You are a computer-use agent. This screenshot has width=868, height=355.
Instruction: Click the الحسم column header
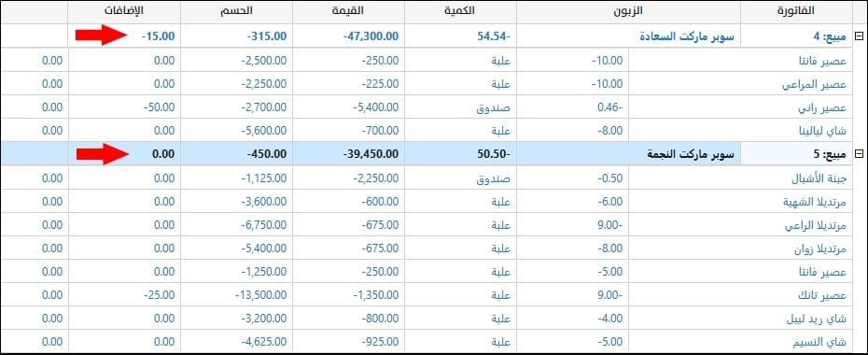tap(237, 11)
